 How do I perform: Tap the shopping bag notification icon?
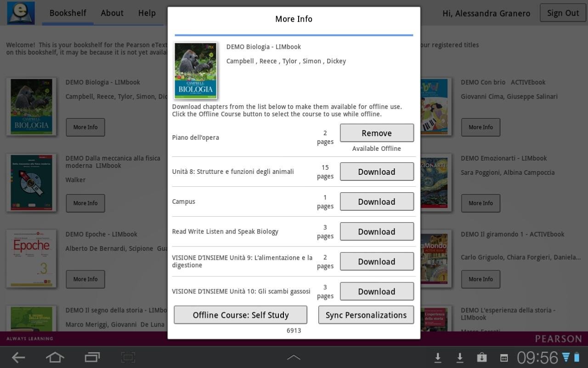coord(481,357)
